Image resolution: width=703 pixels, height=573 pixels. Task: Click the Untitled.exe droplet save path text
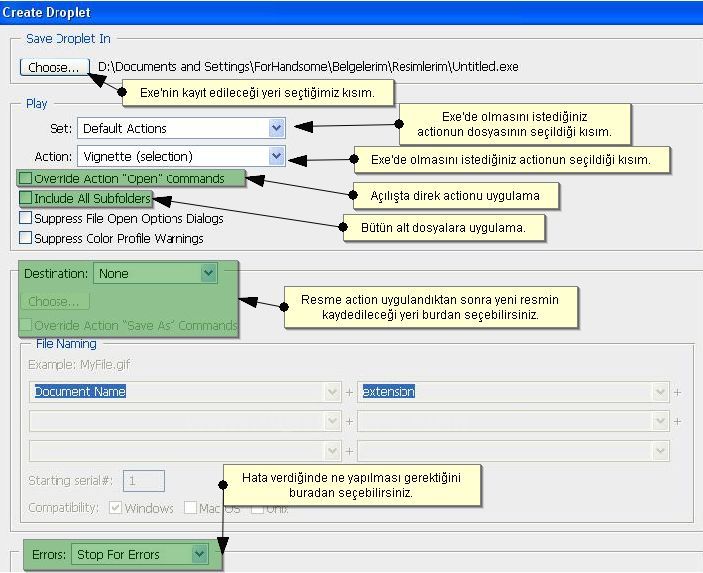coord(308,67)
